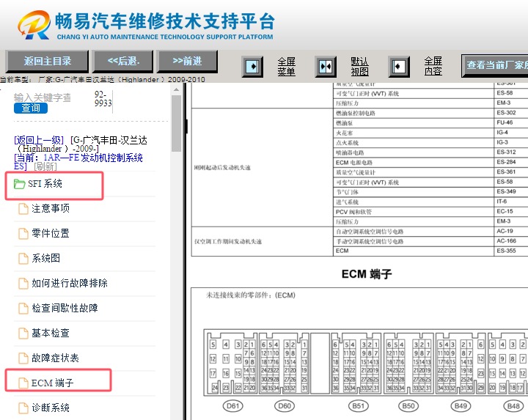The width and height of the screenshot is (528, 420).
Task: Click the <<后退 button
Action: click(123, 62)
